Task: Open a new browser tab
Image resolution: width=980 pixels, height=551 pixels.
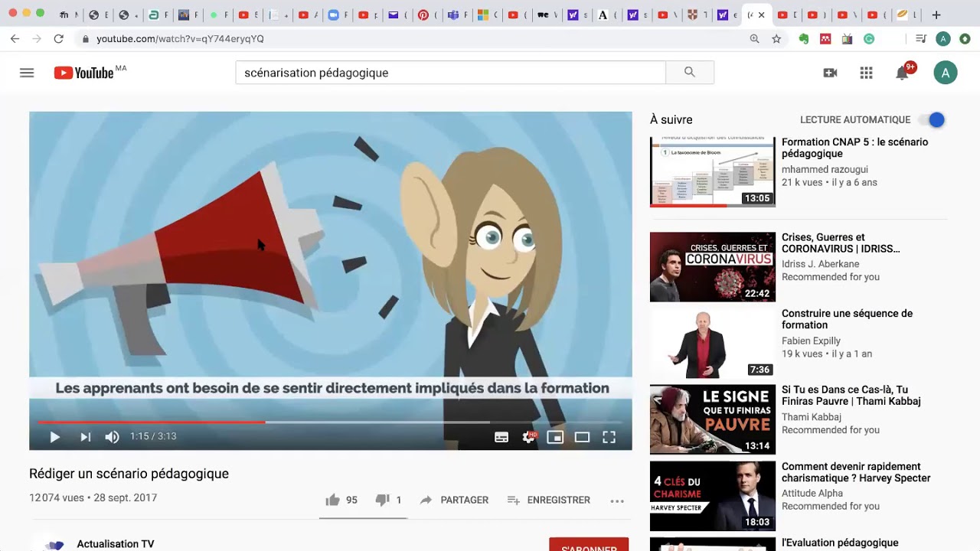Action: tap(936, 15)
